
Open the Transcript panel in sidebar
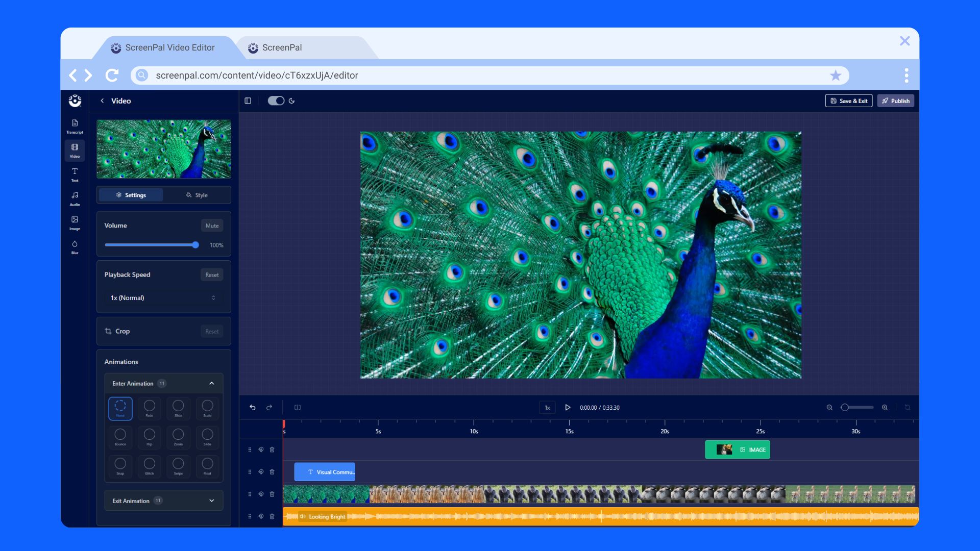(x=75, y=125)
